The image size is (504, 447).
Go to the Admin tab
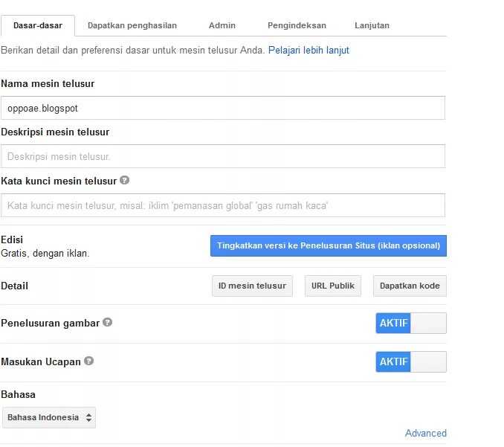pyautogui.click(x=222, y=25)
